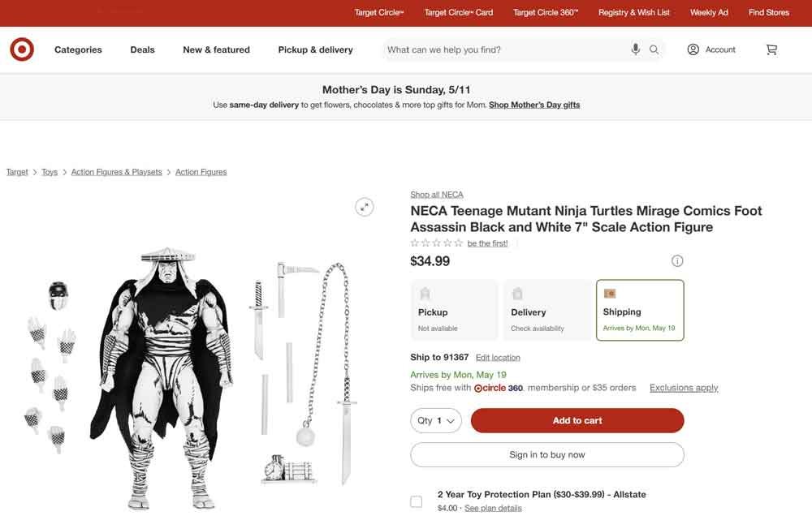812x520 pixels.
Task: Open the Qty quantity dropdown
Action: 435,420
